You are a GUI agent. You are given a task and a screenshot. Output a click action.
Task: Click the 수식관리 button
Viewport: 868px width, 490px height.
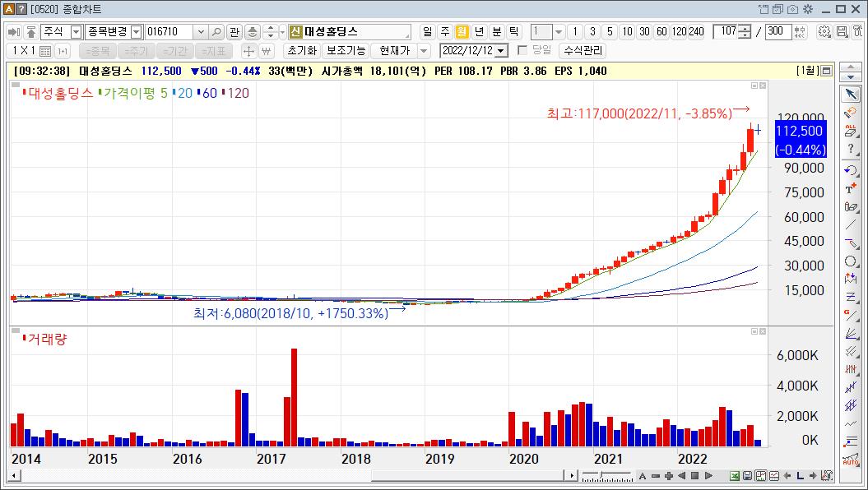pos(583,51)
